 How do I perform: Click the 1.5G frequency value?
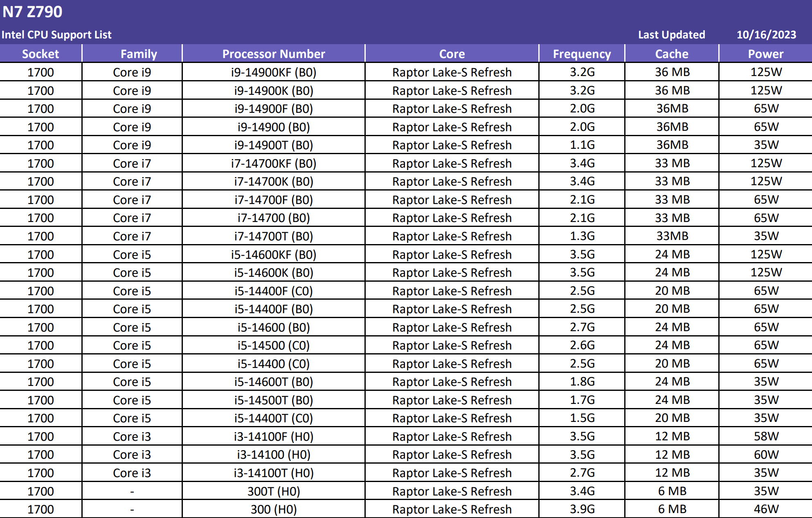582,418
